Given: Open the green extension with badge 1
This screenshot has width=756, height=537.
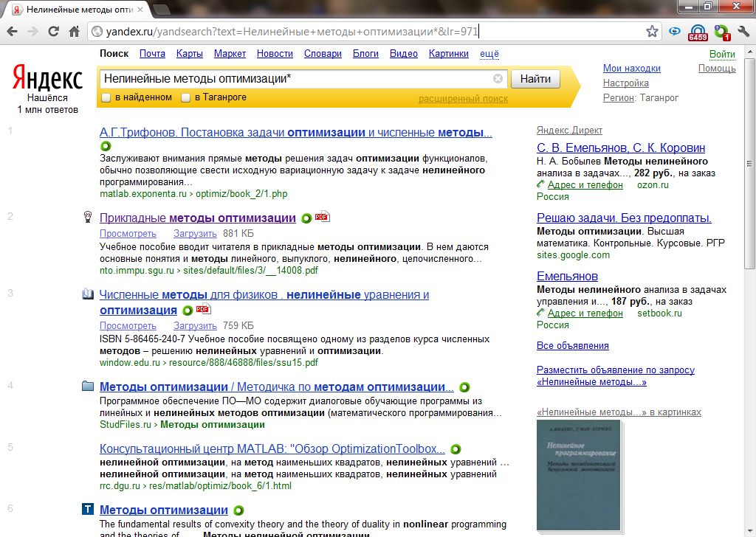Looking at the screenshot, I should [722, 32].
